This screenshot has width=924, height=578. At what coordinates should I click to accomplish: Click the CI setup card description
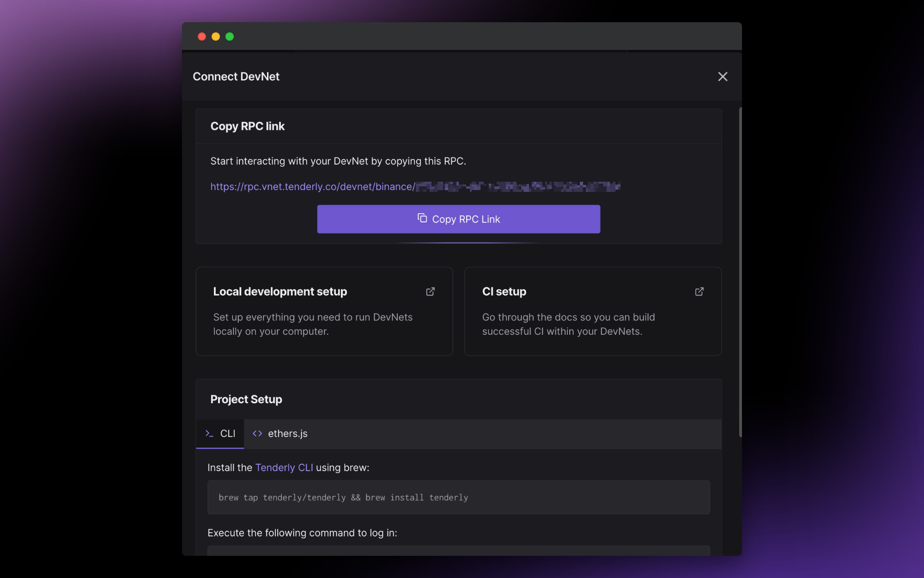pos(568,324)
